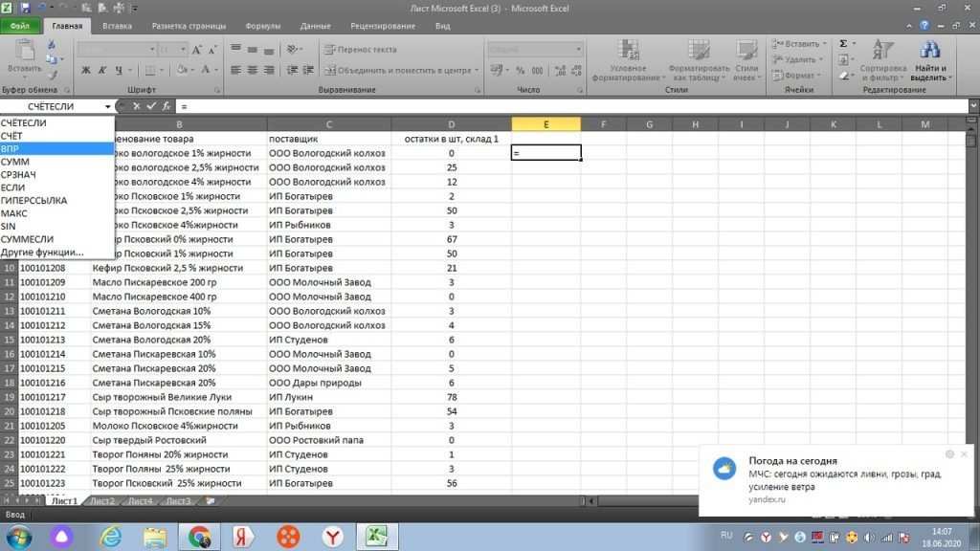980x551 pixels.
Task: Switch to the Лист2 sheet tab
Action: 101,500
